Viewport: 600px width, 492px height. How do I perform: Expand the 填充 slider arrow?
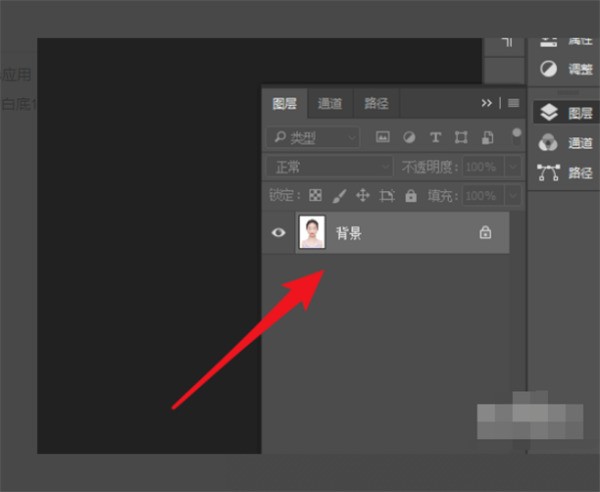click(513, 196)
